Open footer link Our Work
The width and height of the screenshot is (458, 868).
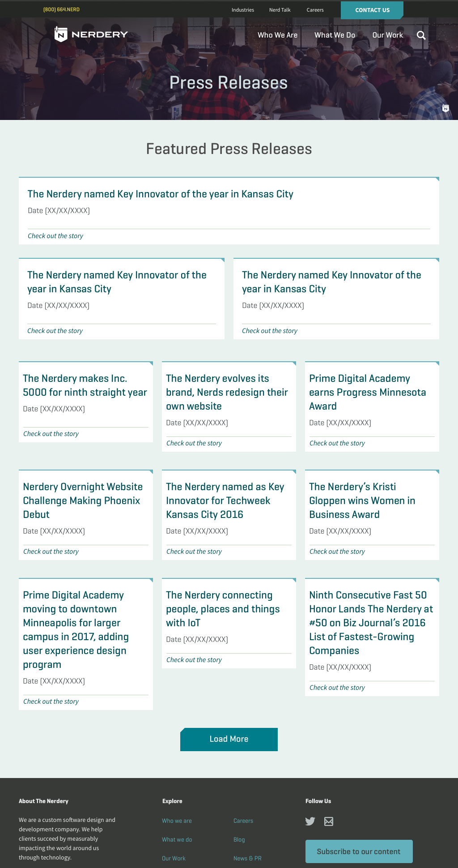click(174, 858)
